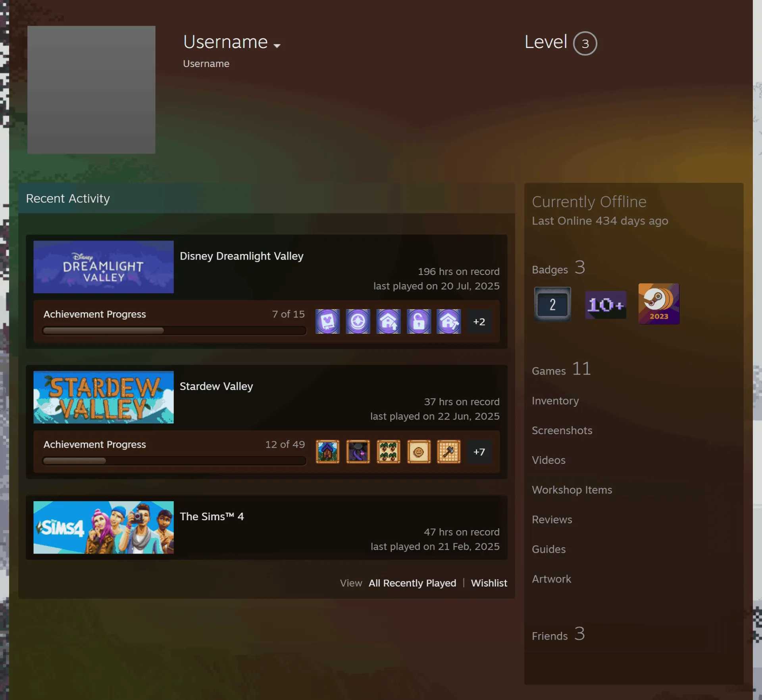Click the '196 hrs on record' text

(x=458, y=271)
